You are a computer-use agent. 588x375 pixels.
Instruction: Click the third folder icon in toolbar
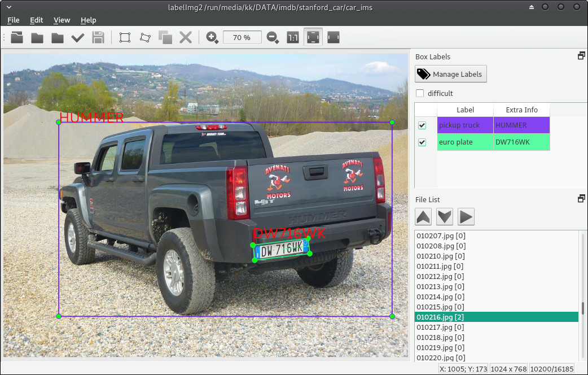(58, 37)
